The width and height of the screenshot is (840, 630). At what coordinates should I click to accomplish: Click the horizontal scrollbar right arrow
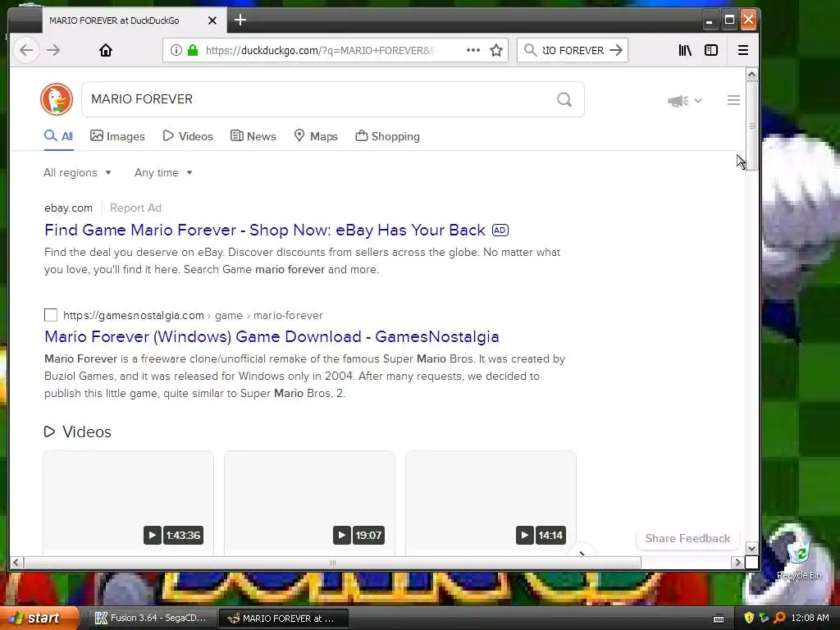tap(737, 563)
